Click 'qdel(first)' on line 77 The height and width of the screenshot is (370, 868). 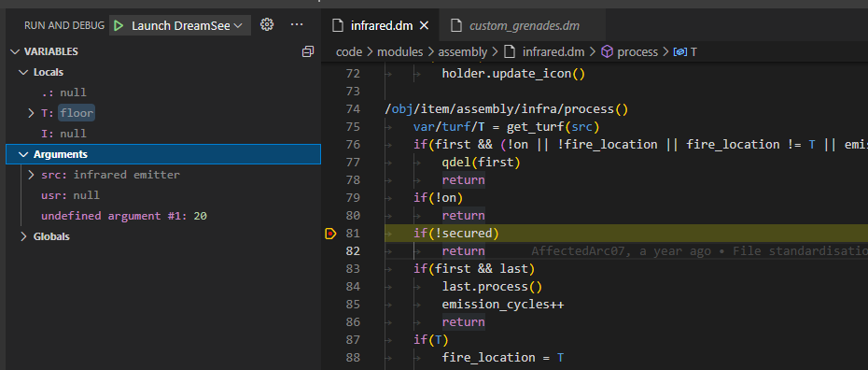tap(481, 163)
